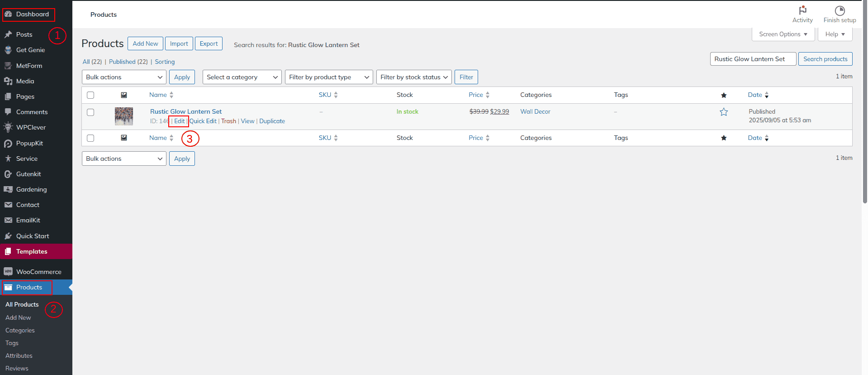Screen dimensions: 868x375
Task: Expand the Help panel
Action: [x=835, y=34]
